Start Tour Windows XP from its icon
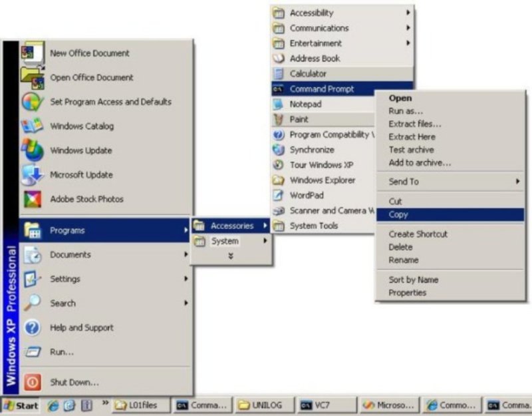Viewport: 532px width, 416px height. (278, 164)
